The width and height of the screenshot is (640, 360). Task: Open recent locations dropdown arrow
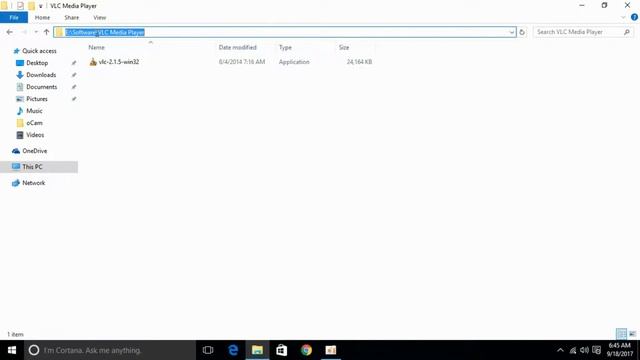36,32
